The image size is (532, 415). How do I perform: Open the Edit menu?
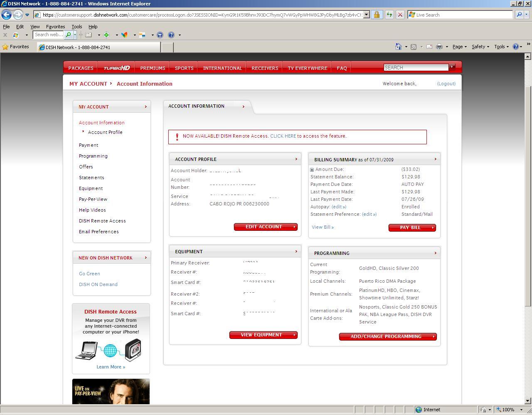(x=20, y=26)
